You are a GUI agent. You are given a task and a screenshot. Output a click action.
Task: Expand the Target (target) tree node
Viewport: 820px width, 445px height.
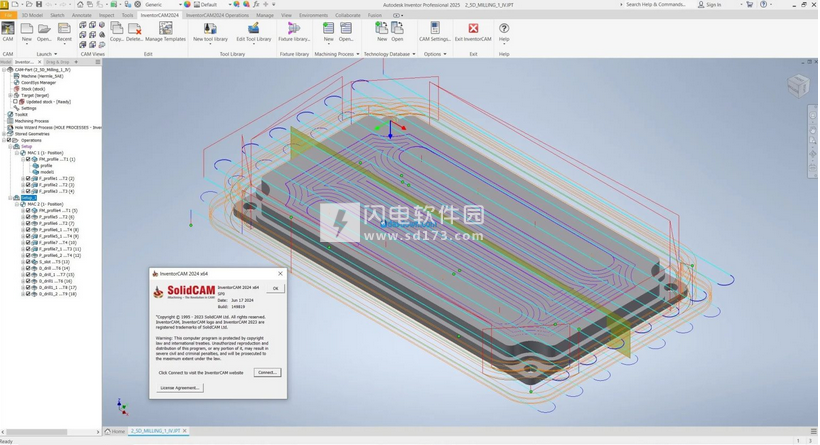(x=10, y=96)
